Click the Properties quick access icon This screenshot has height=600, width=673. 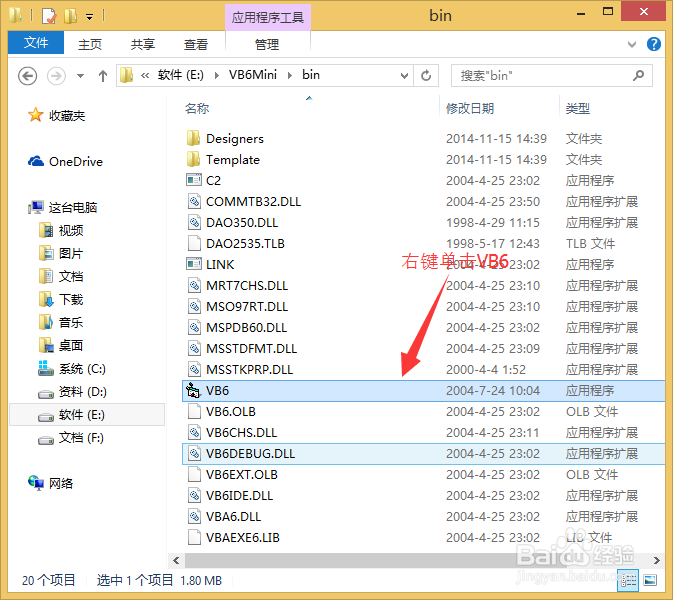click(49, 16)
